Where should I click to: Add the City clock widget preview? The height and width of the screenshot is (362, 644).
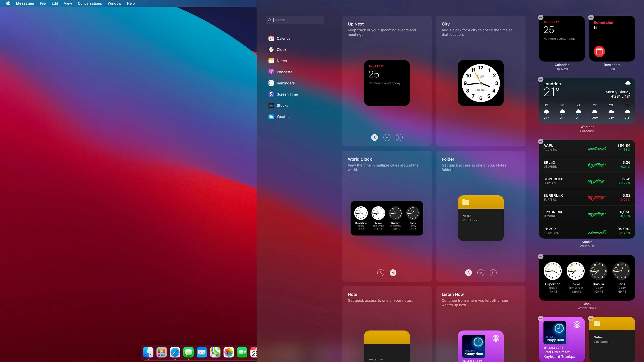pyautogui.click(x=480, y=83)
